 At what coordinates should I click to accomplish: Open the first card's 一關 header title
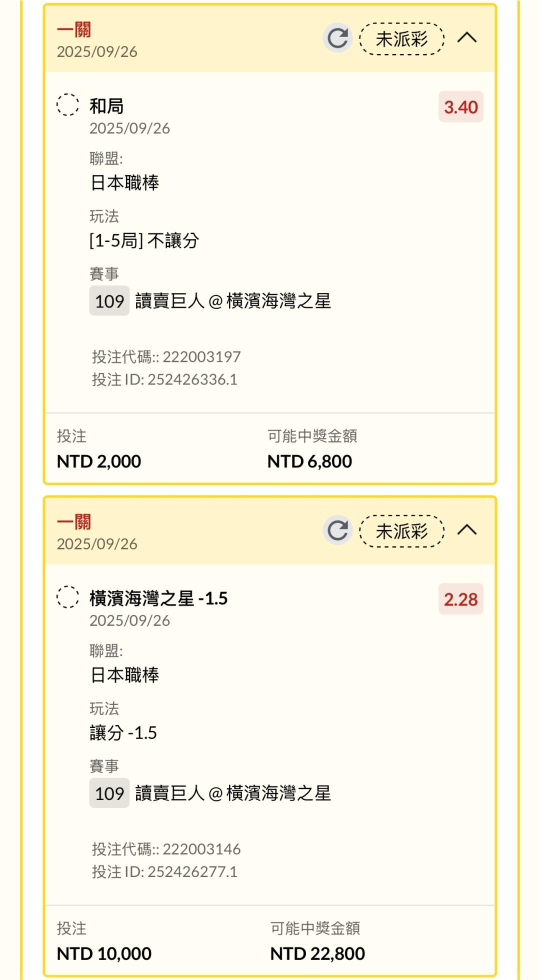coord(74,30)
